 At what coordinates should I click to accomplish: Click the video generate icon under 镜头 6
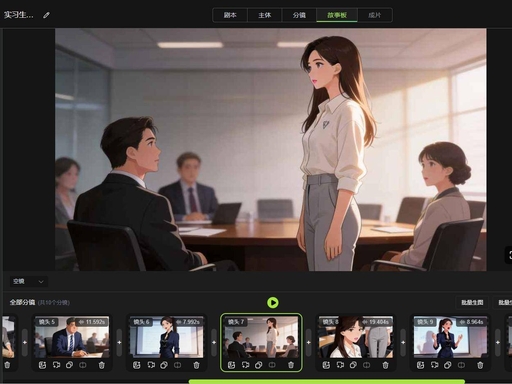point(151,365)
